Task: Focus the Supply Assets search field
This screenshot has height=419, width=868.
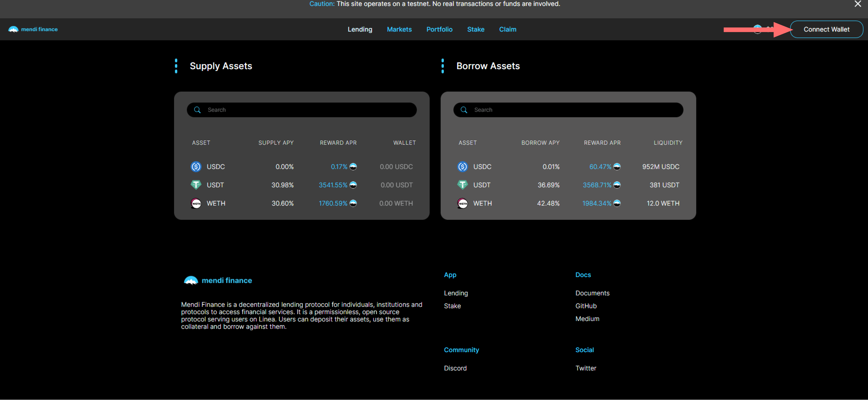Action: click(302, 110)
